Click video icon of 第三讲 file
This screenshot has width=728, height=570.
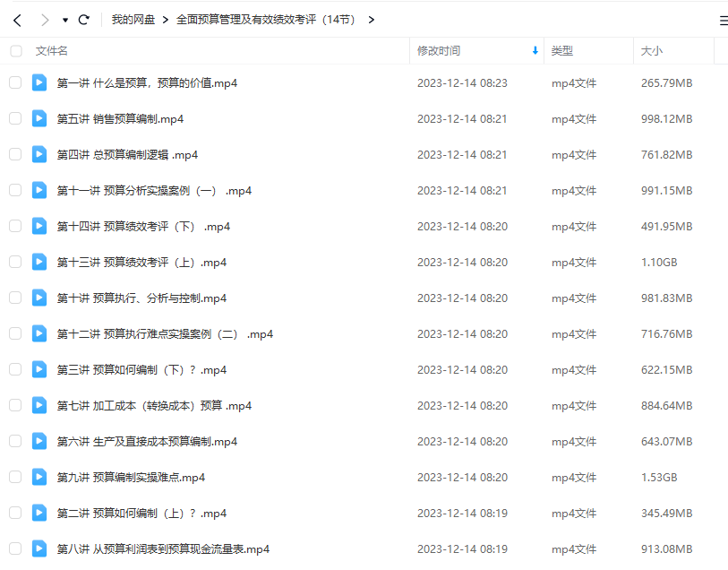tap(39, 369)
